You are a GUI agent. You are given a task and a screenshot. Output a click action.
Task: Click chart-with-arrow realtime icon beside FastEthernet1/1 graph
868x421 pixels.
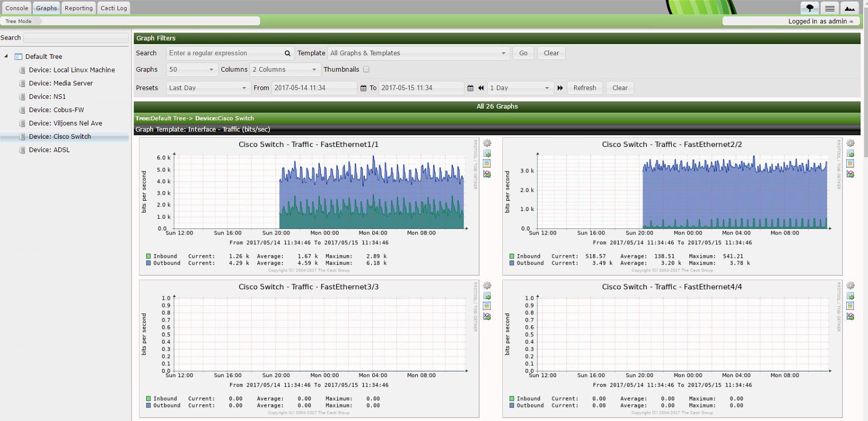coord(487,174)
